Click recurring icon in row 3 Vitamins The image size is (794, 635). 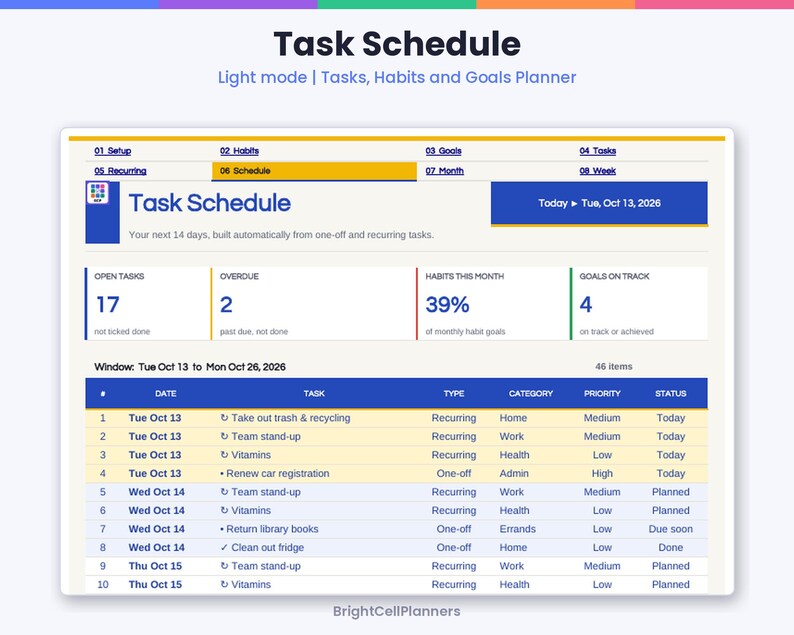click(224, 455)
